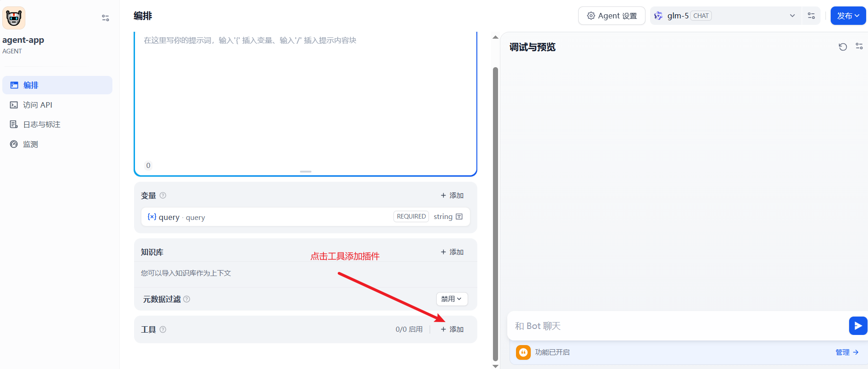
Task: Click the variable braces icon for query
Action: (152, 217)
